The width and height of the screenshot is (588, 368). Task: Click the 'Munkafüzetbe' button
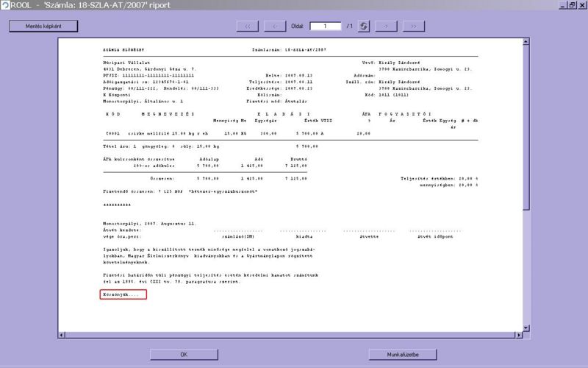point(403,355)
